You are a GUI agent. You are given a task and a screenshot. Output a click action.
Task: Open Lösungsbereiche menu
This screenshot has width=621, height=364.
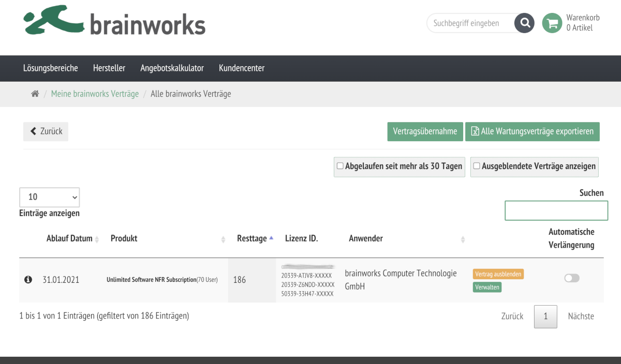coord(51,68)
